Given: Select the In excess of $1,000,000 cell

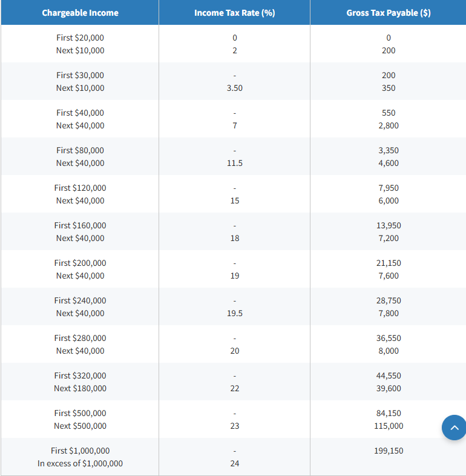Looking at the screenshot, I should coord(80,463).
